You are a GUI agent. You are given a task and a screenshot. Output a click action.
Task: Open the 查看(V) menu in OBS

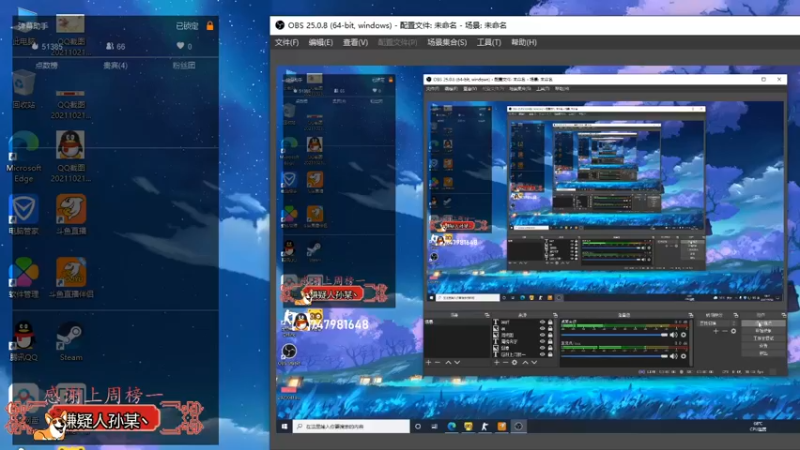355,42
